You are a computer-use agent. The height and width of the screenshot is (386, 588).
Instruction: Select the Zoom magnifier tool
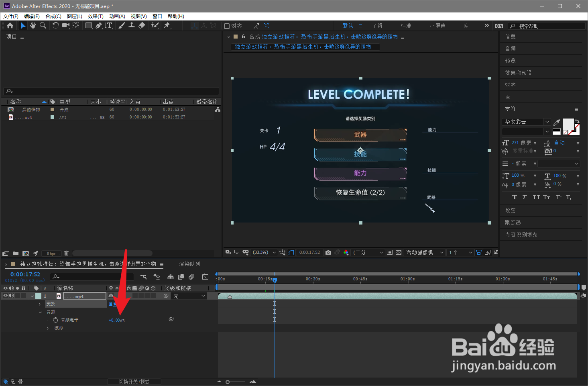[x=43, y=26]
